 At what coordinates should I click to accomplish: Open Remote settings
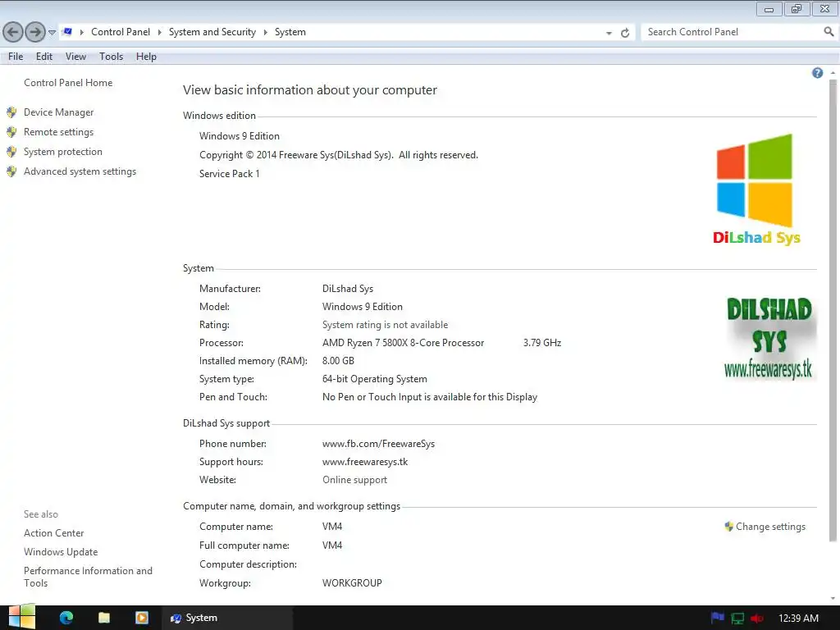click(58, 132)
